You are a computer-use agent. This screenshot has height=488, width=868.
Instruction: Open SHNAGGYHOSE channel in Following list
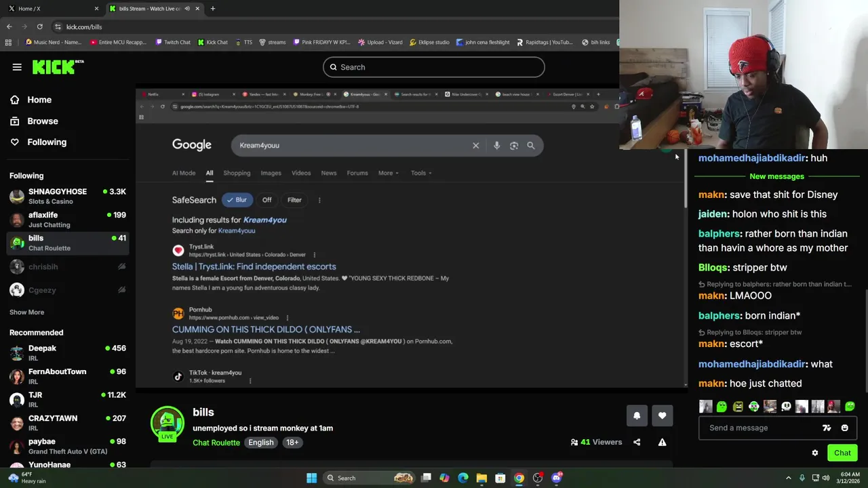[x=68, y=197]
